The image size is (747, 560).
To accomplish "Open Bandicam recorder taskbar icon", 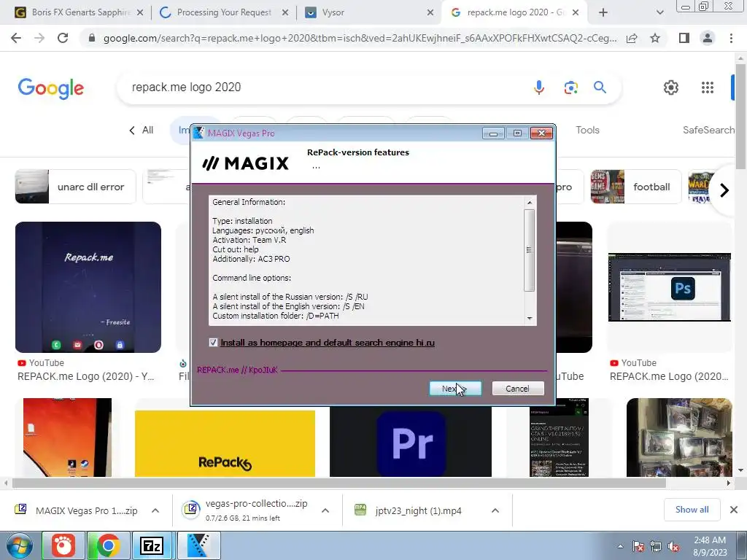I will pyautogui.click(x=63, y=545).
